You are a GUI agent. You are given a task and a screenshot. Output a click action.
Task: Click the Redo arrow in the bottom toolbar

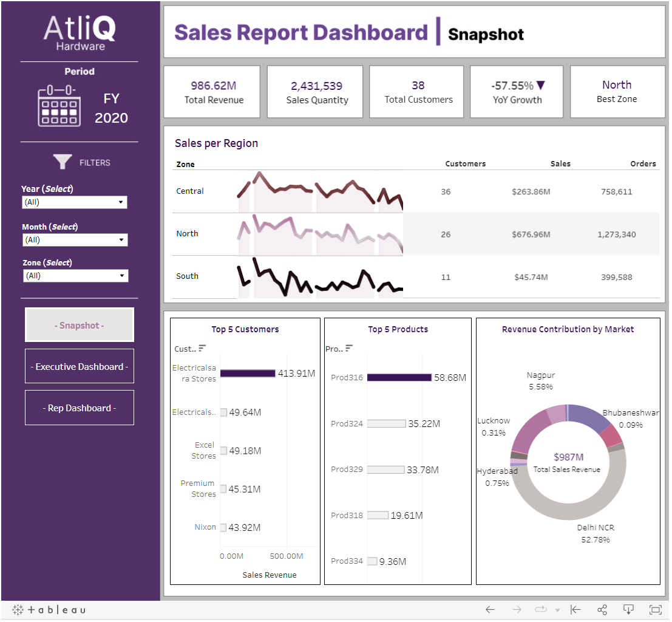(517, 610)
